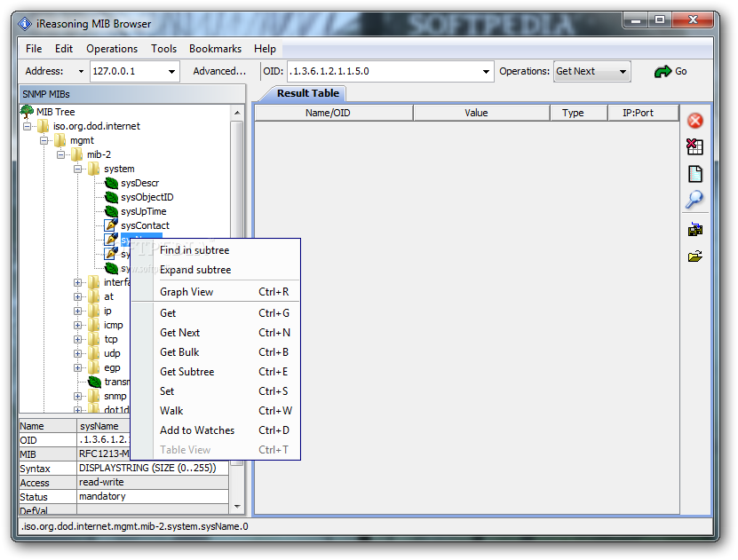
Task: Click the MIB tree scrollbar up arrow
Action: click(x=237, y=113)
